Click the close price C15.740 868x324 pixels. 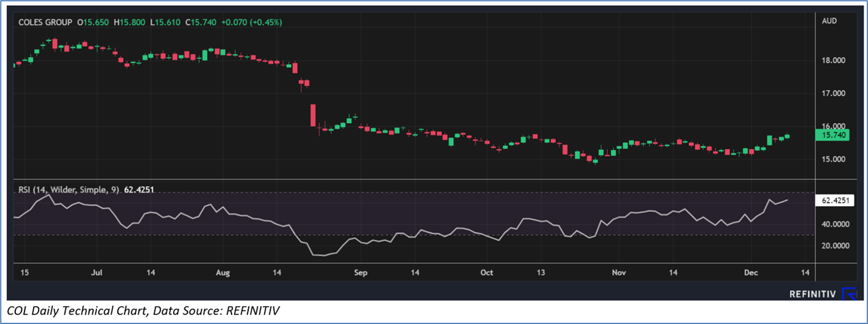coord(201,22)
